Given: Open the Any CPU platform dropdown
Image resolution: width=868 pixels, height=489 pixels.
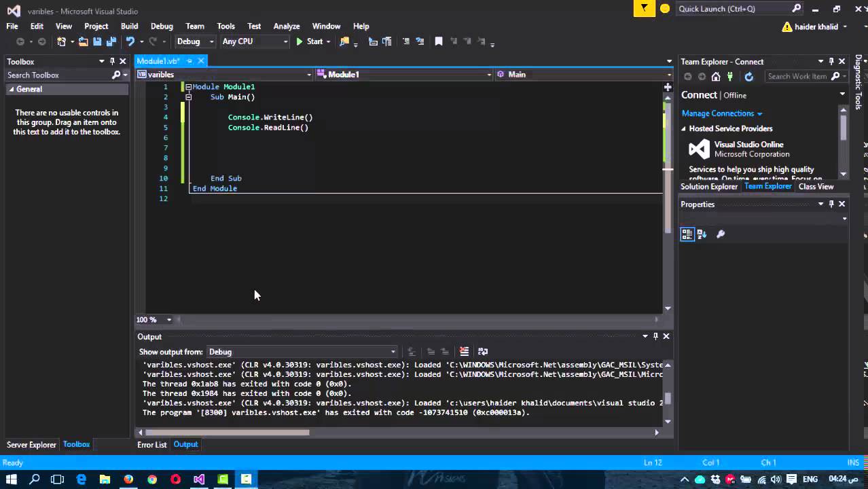Looking at the screenshot, I should (x=255, y=41).
